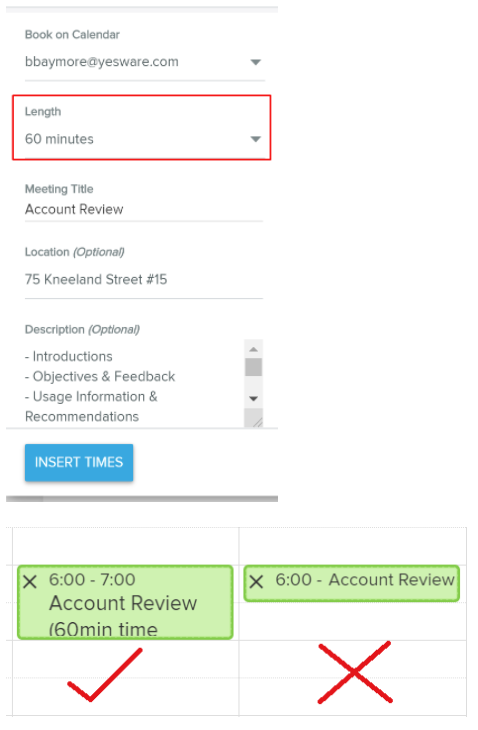Open the Book on Calendar dropdown arrow

[256, 62]
